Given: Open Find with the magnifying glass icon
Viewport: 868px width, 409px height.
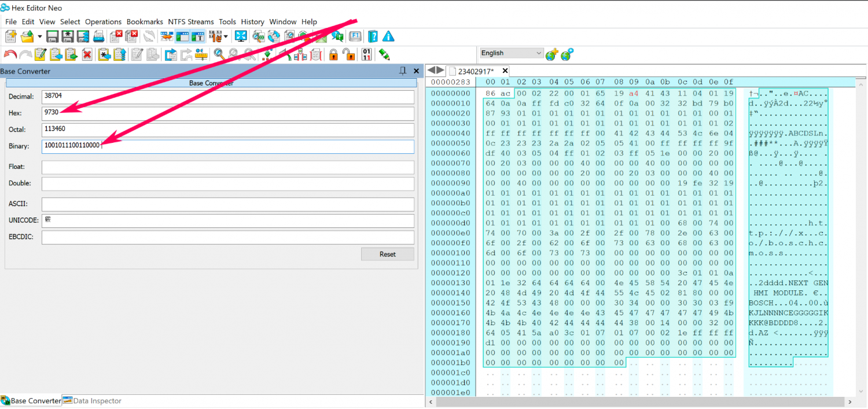Looking at the screenshot, I should click(219, 54).
